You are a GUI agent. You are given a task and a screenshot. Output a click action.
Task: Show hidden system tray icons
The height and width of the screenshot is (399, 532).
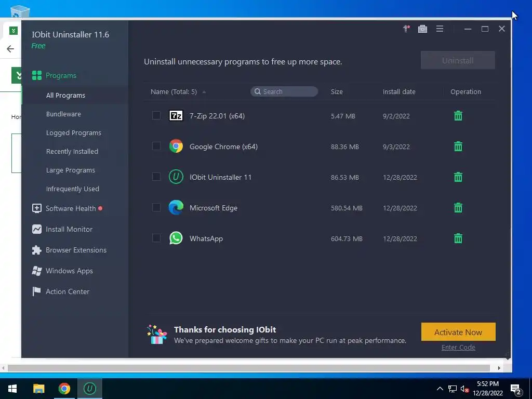pos(440,389)
